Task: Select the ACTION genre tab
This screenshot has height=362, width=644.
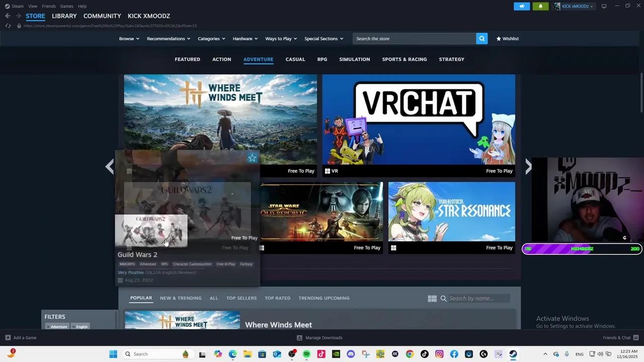Action: pyautogui.click(x=221, y=59)
